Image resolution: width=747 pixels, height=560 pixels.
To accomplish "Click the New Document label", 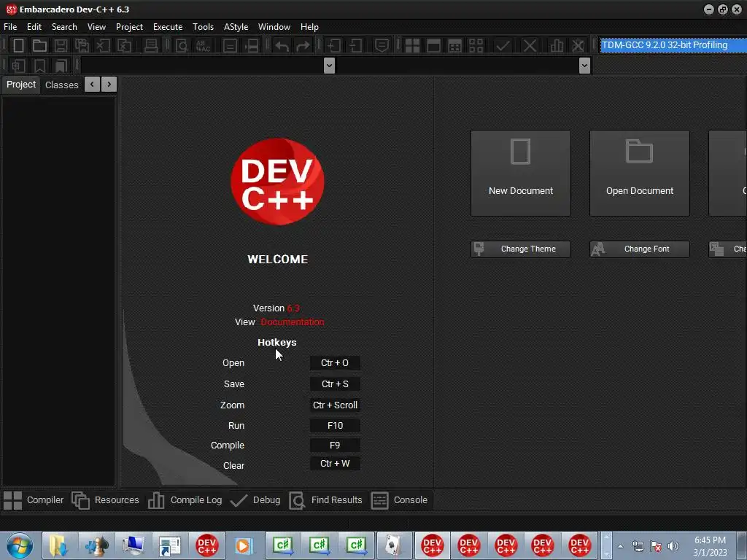I will click(x=521, y=191).
